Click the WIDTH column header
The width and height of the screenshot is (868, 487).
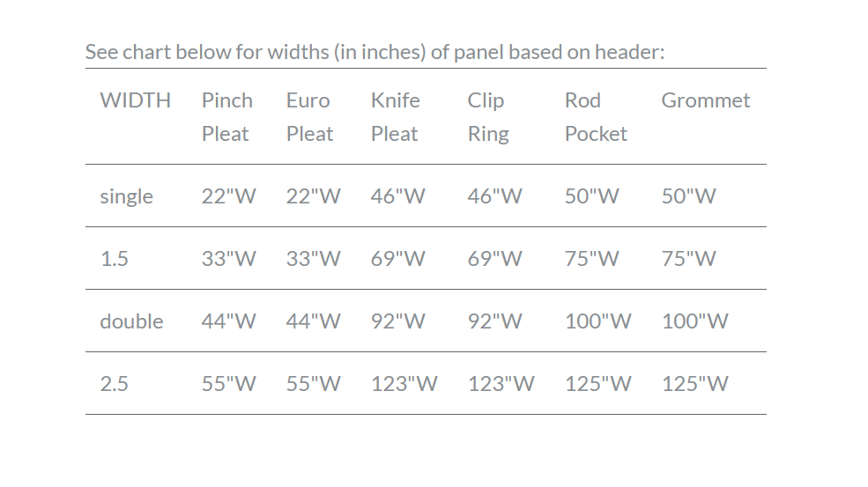tap(135, 100)
